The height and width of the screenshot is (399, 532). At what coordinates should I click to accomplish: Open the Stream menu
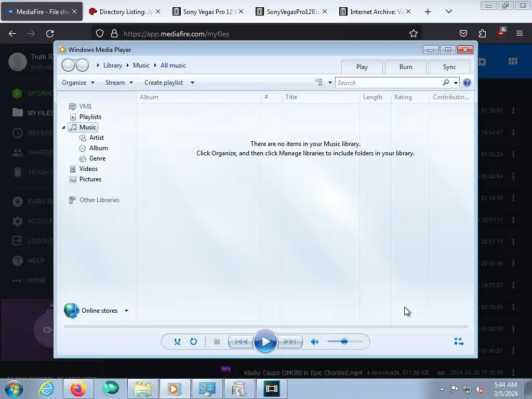[119, 83]
